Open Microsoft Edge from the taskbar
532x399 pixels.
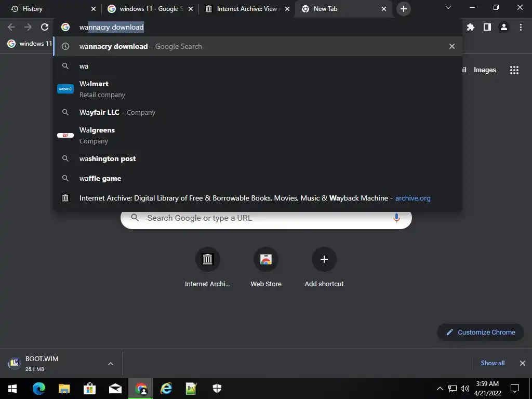38,389
